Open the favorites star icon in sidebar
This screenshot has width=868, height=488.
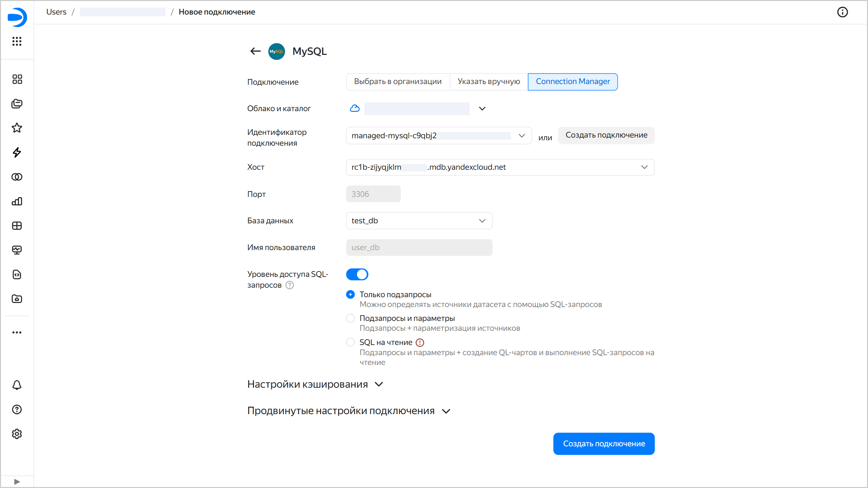[17, 128]
